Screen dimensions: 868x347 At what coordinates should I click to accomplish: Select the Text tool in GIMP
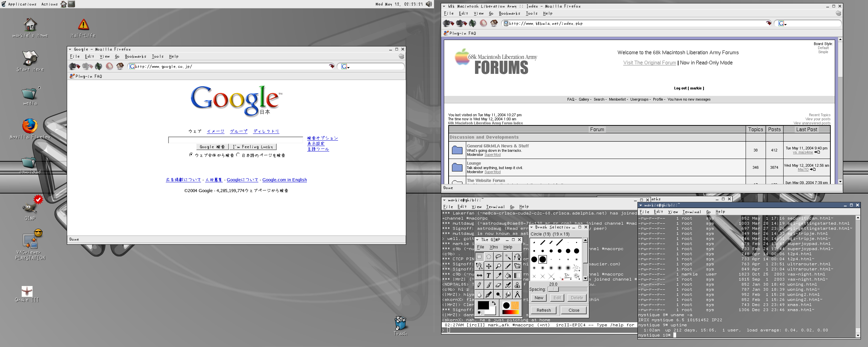489,275
